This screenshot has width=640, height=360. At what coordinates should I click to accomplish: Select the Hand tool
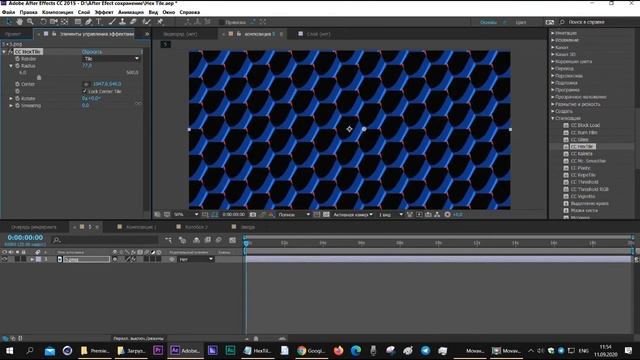click(19, 22)
